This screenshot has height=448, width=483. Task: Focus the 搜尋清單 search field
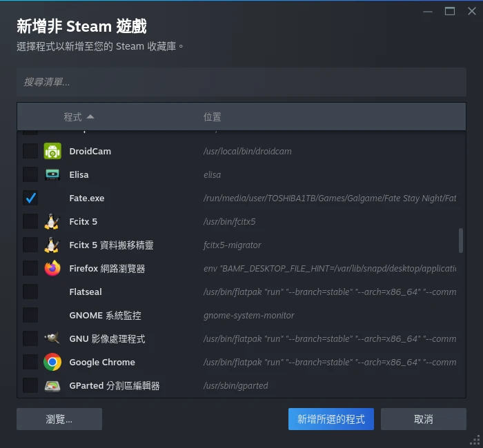click(241, 82)
